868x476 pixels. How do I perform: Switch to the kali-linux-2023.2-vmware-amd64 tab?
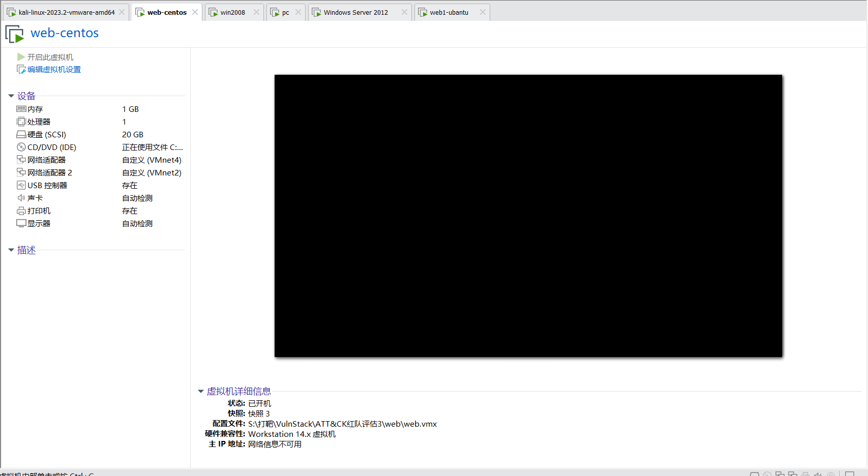pyautogui.click(x=66, y=12)
